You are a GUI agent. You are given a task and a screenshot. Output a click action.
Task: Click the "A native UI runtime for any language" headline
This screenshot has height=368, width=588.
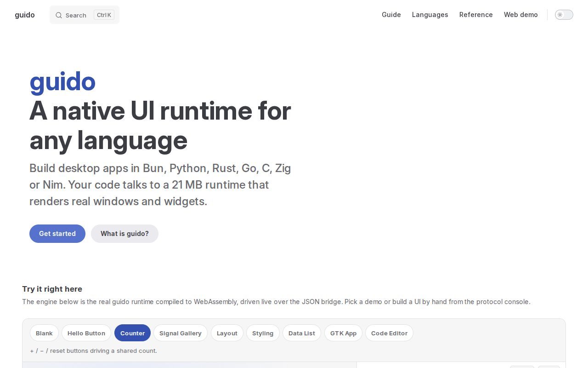tap(160, 125)
